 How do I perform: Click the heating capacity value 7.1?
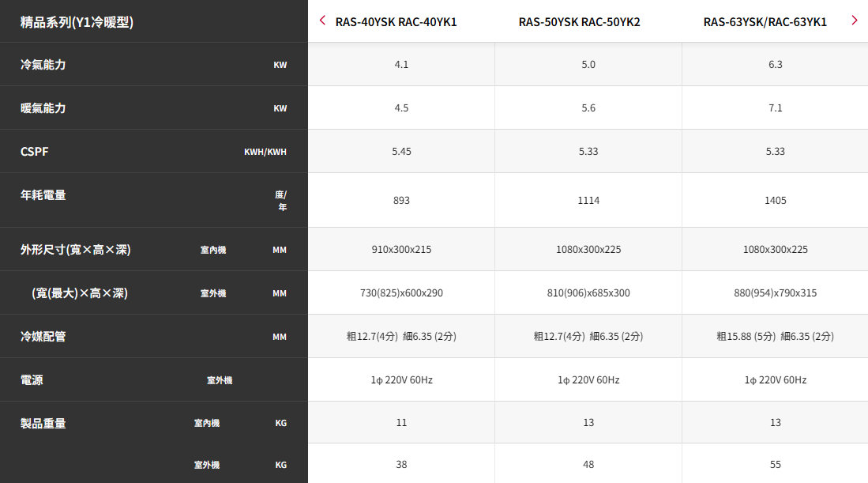point(775,108)
